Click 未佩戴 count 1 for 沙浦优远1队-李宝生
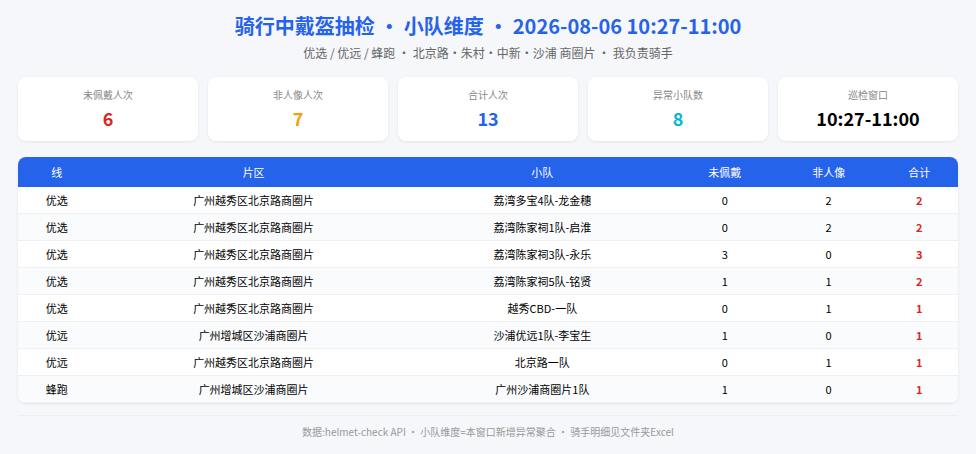 click(725, 336)
